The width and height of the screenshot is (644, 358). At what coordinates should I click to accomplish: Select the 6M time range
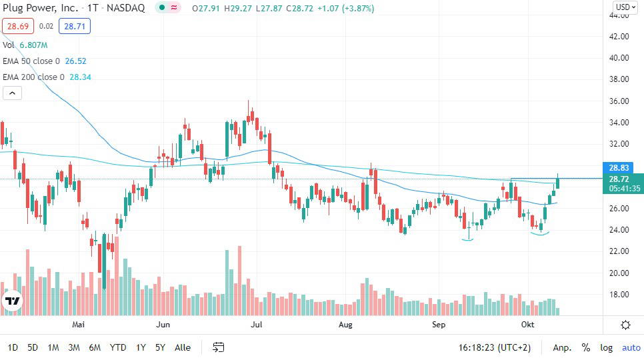[x=95, y=347]
